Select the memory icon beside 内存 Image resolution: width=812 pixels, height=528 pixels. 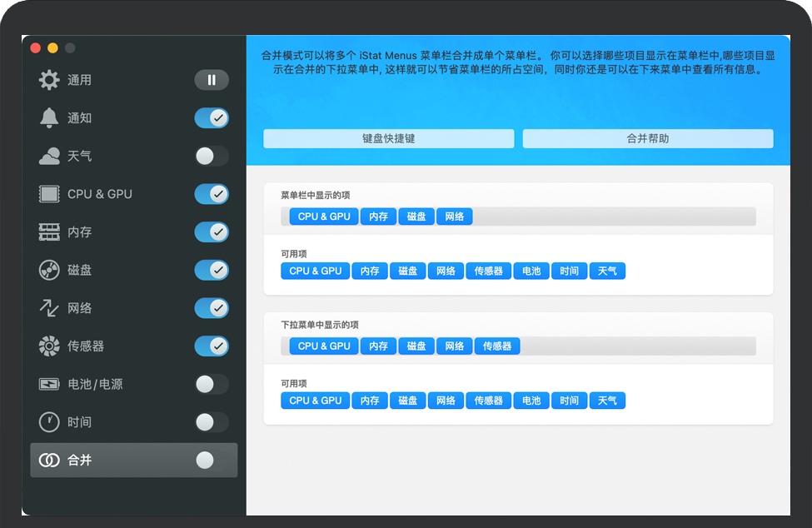coord(49,232)
